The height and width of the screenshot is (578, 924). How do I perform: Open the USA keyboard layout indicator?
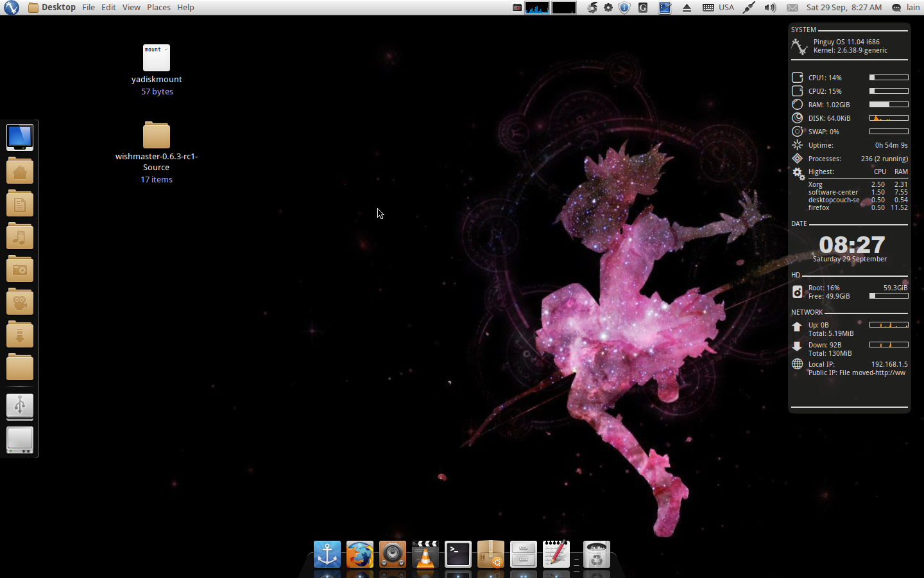pos(719,8)
